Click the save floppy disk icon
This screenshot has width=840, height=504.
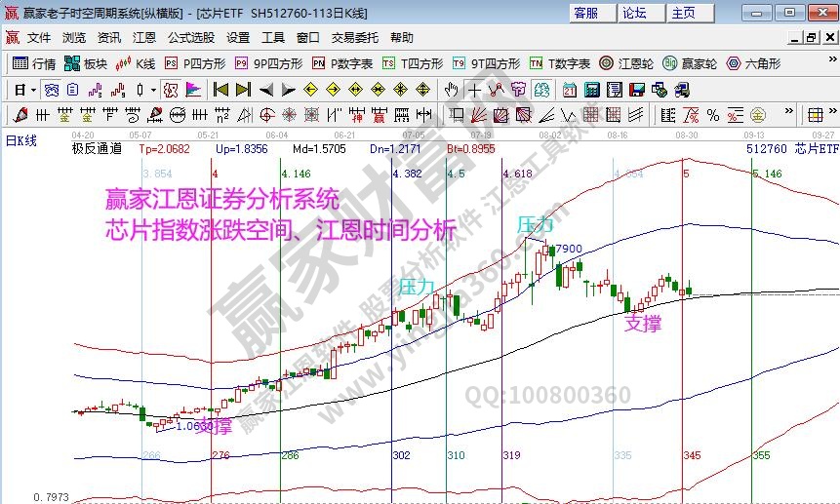coord(636,90)
